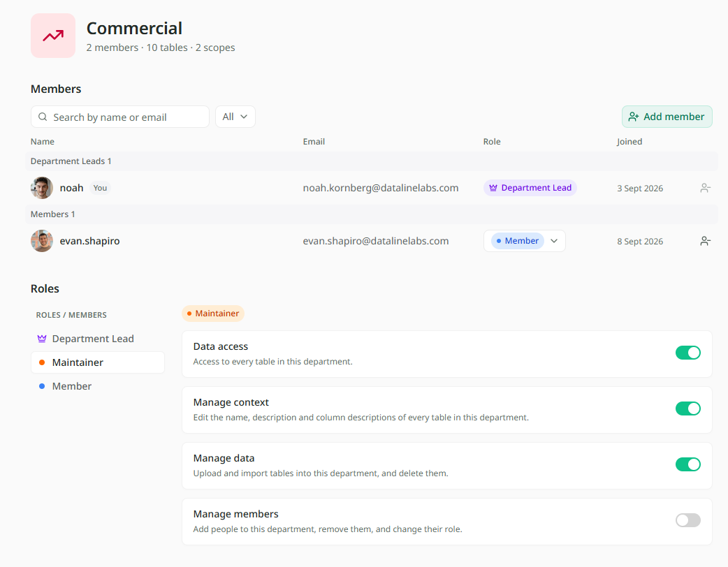Image resolution: width=728 pixels, height=567 pixels.
Task: Click evan.shapiro@datalinelabs.com email
Action: point(376,241)
